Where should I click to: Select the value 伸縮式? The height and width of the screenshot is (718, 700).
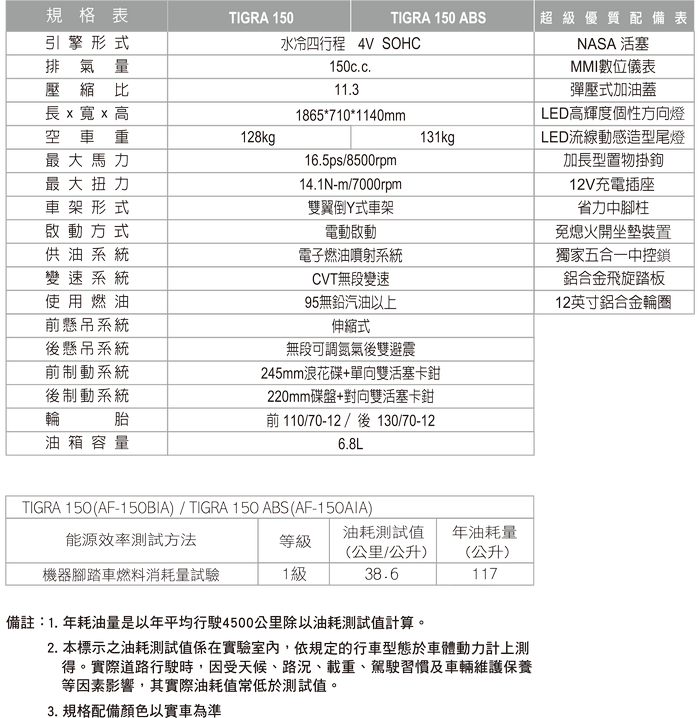pyautogui.click(x=350, y=326)
